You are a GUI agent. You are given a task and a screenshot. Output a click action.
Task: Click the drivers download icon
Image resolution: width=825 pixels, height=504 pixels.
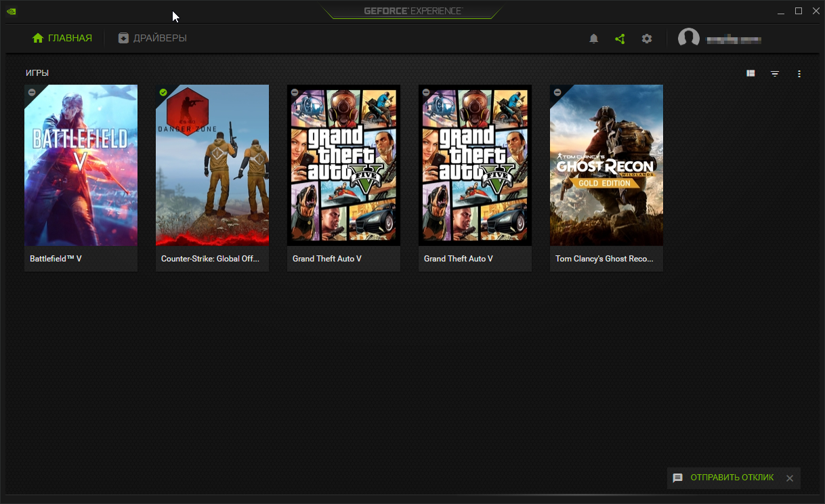coord(123,38)
